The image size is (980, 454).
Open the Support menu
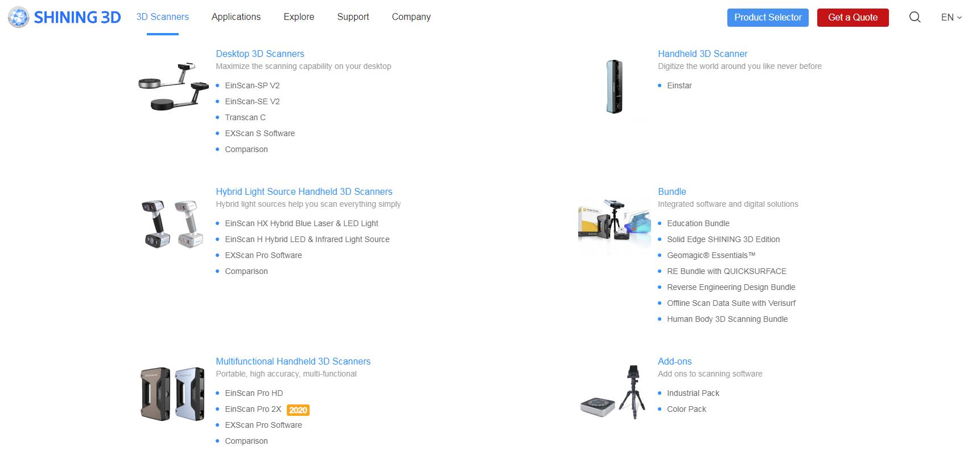pos(353,17)
